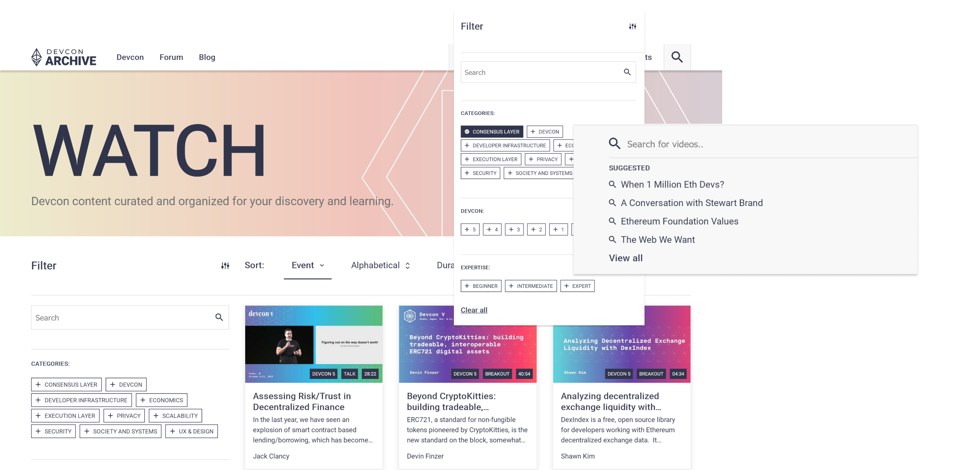The image size is (980, 470).
Task: Toggle the Beginner expertise filter
Action: (x=481, y=286)
